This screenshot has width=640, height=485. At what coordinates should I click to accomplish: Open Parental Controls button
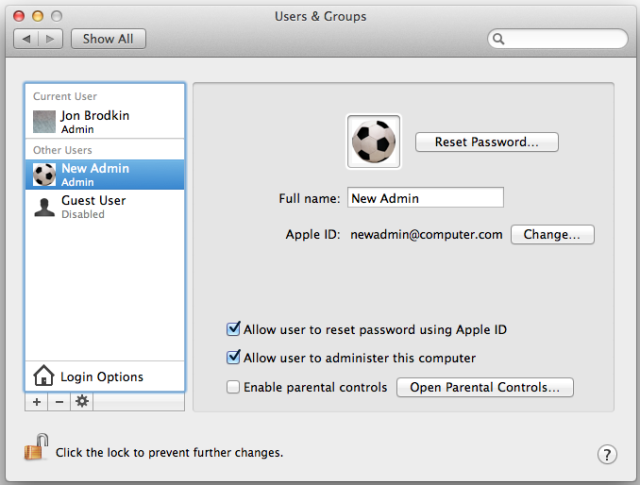click(485, 387)
